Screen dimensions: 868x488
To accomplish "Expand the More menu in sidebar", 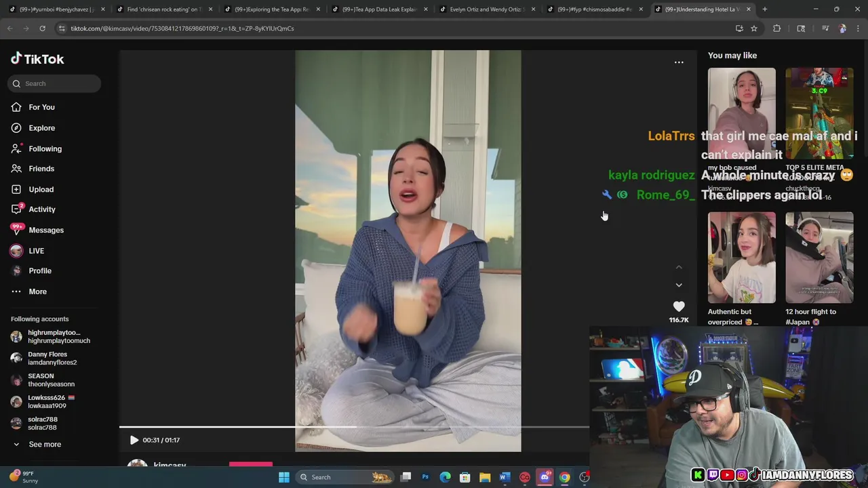I will point(37,291).
